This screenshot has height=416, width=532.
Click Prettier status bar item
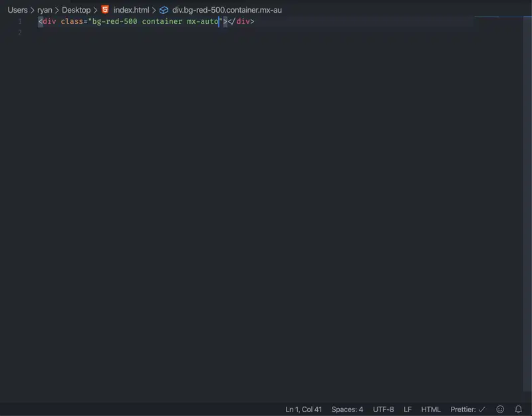(x=468, y=409)
